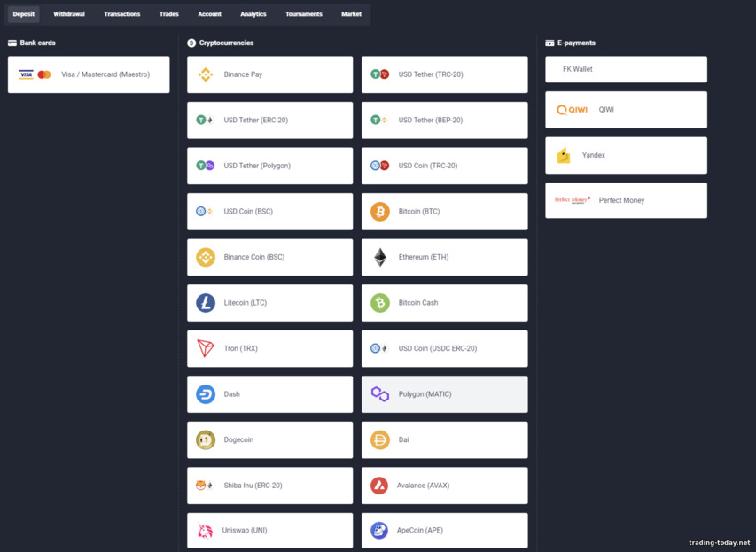This screenshot has width=756, height=552.
Task: Click the Uniswap unicorn icon
Action: tap(205, 530)
